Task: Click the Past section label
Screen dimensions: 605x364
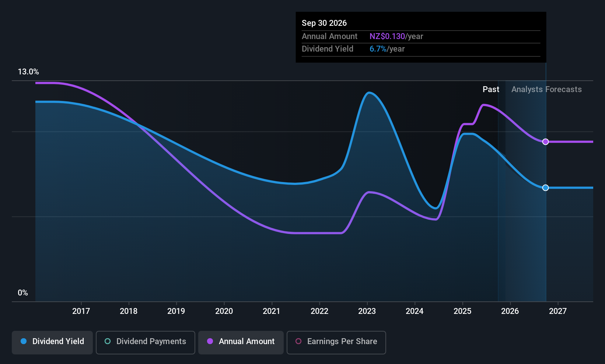Action: (x=491, y=89)
